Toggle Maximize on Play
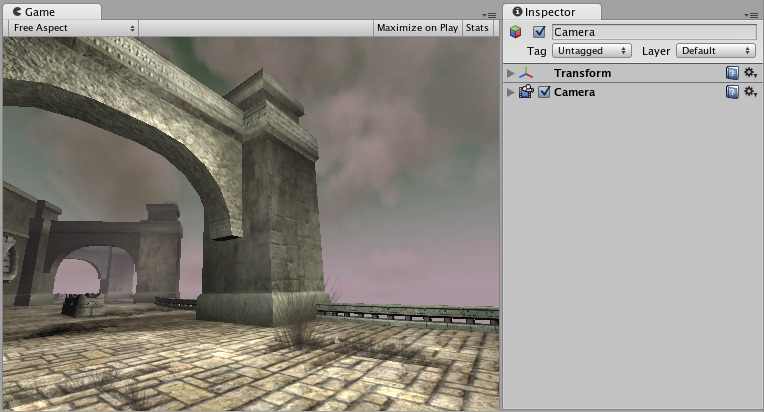The width and height of the screenshot is (764, 412). pos(417,28)
